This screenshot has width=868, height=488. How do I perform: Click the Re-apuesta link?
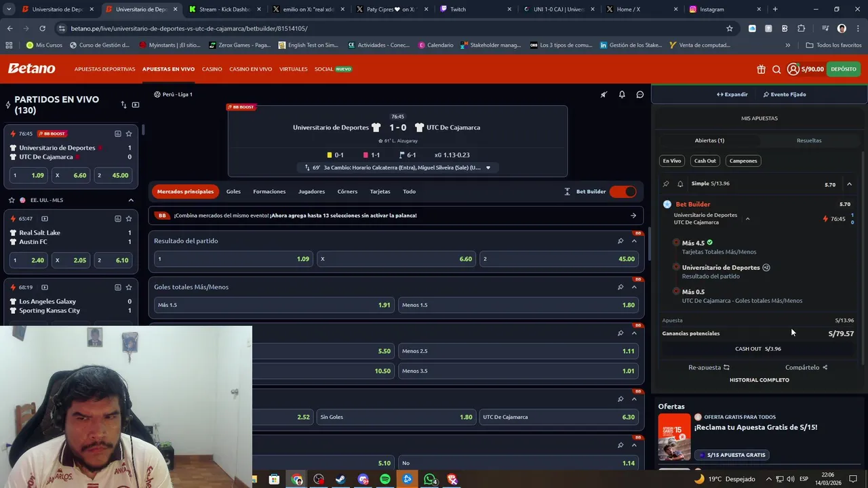click(x=709, y=367)
